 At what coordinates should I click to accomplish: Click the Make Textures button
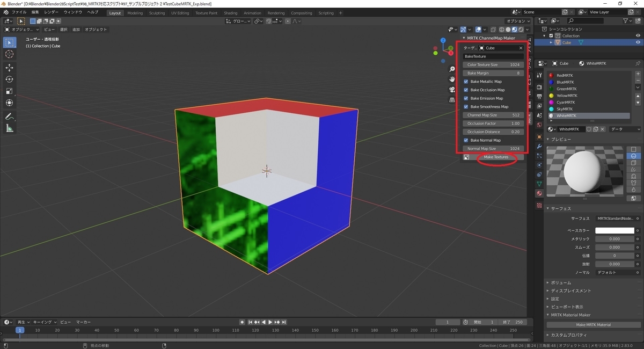496,157
